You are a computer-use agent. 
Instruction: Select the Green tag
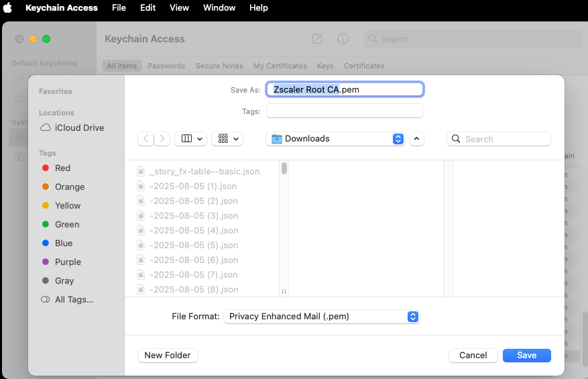61,225
